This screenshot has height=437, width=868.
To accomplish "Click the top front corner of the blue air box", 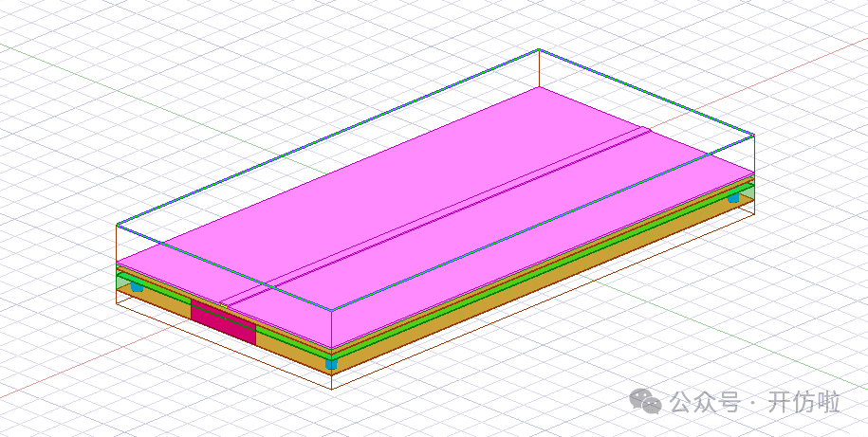I will 333,311.
